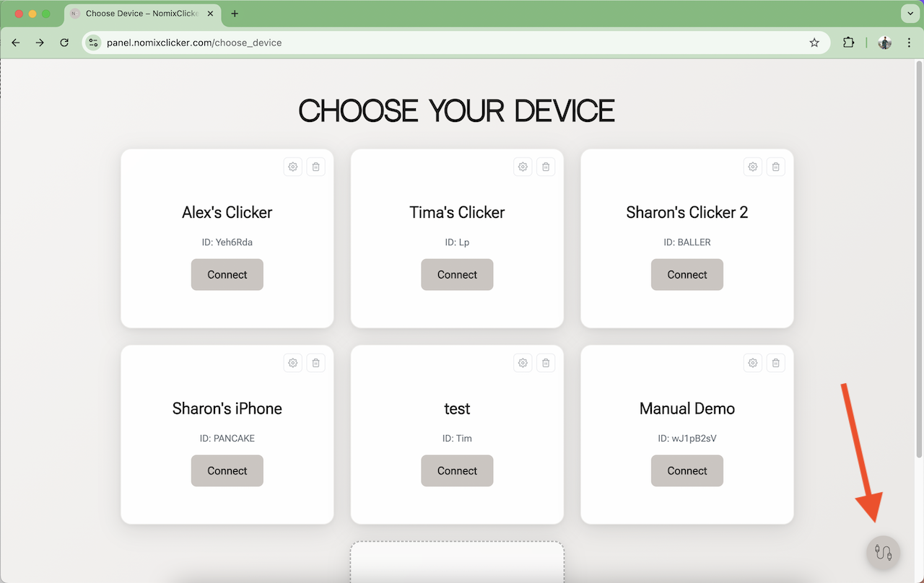Delete Tima's Clicker device
Screen dimensions: 924x583
coord(546,167)
